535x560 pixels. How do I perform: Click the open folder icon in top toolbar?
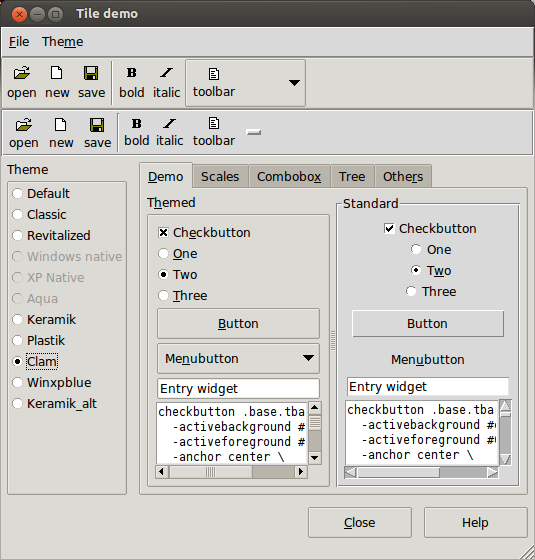(x=21, y=73)
